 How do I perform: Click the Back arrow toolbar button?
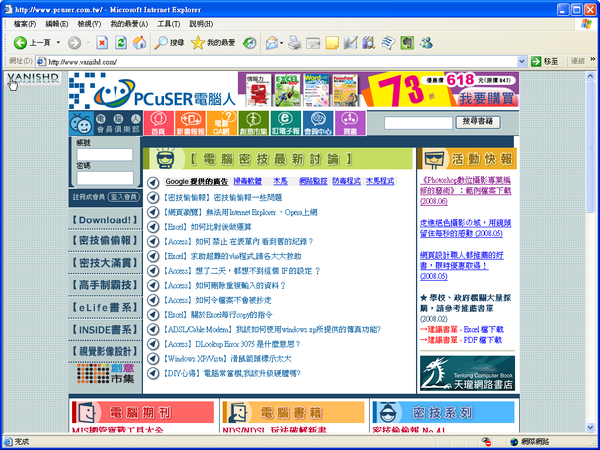pos(20,42)
